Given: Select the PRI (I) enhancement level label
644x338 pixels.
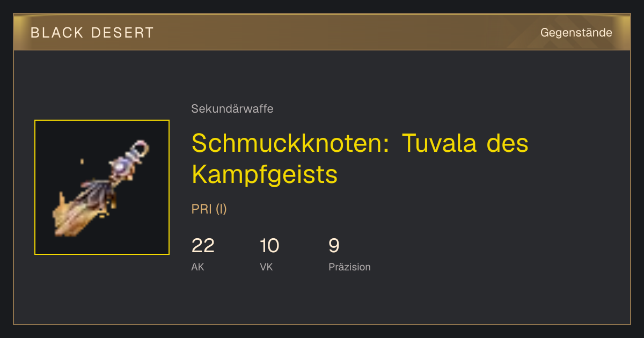Looking at the screenshot, I should click(x=209, y=209).
